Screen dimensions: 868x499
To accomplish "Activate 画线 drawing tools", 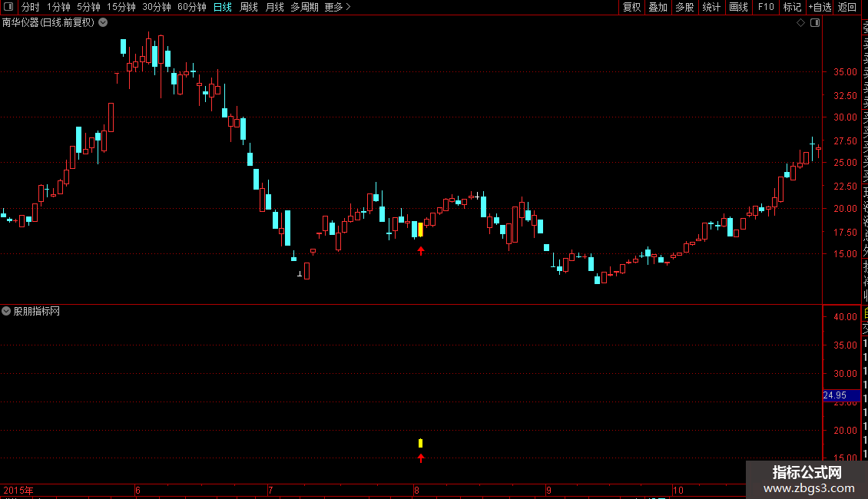I will [x=738, y=7].
